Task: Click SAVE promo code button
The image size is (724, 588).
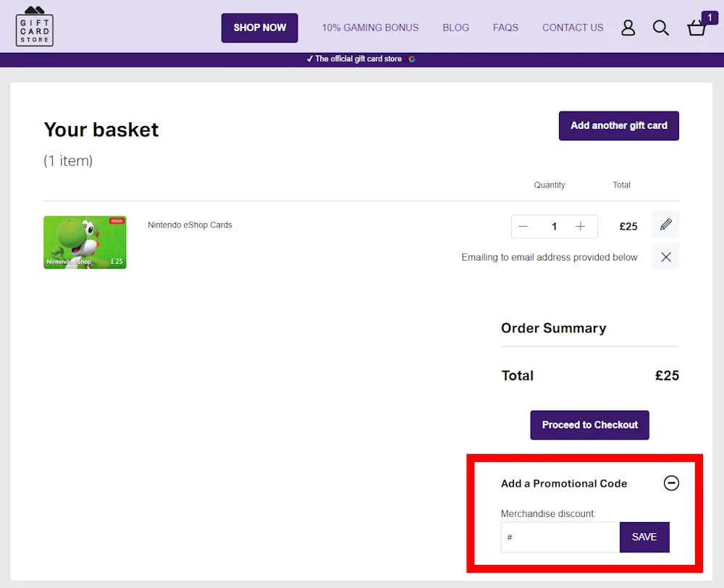Action: (644, 537)
